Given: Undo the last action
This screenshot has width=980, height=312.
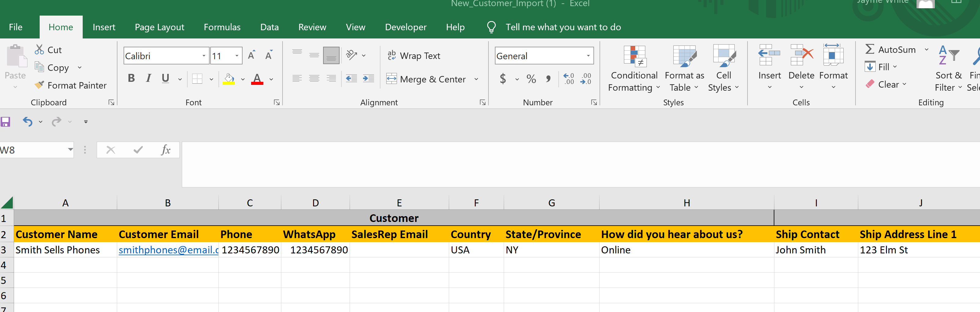Looking at the screenshot, I should (x=27, y=122).
